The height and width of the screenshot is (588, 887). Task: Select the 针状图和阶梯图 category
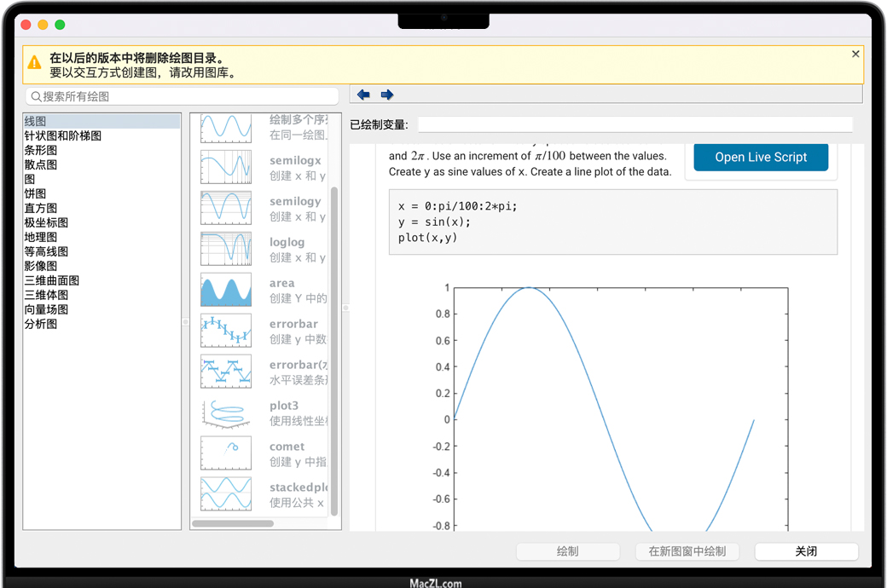point(101,135)
